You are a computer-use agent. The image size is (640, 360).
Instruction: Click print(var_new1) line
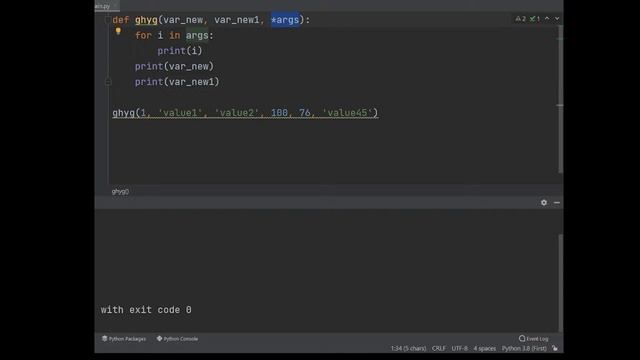click(177, 82)
